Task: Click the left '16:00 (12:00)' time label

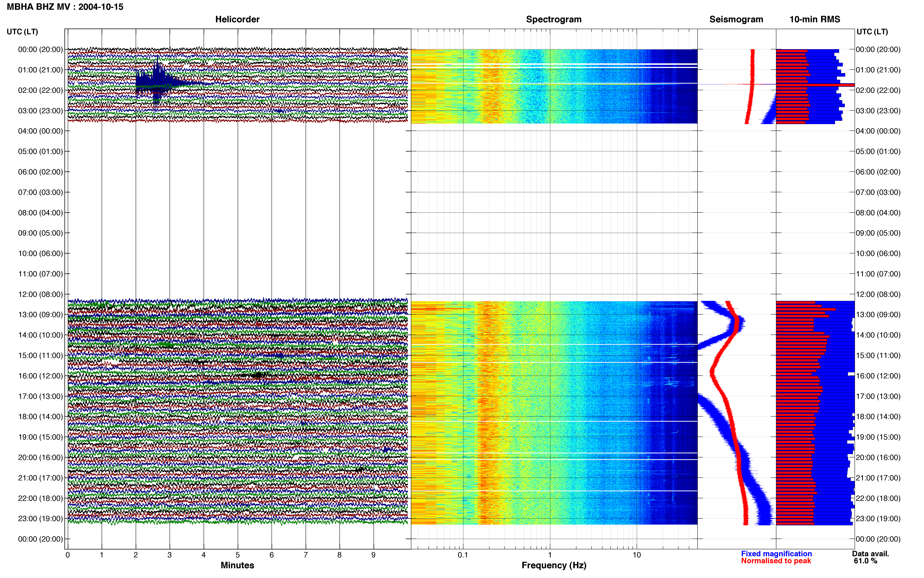Action: tap(41, 376)
